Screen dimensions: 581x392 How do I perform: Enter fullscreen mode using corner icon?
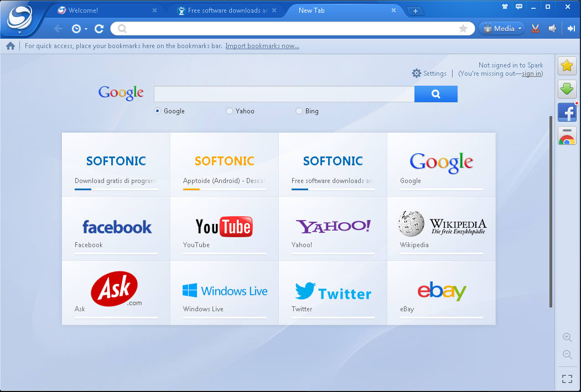coord(567,379)
